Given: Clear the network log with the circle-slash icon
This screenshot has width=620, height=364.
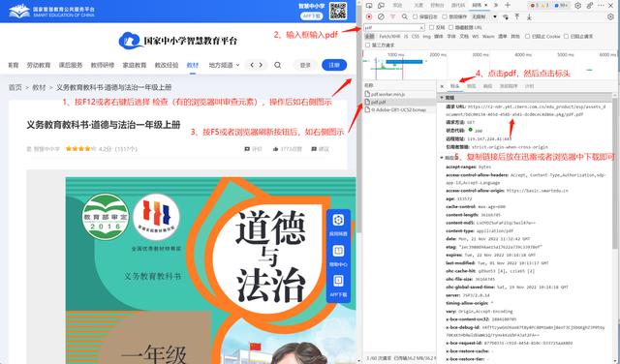Looking at the screenshot, I should tap(381, 16).
